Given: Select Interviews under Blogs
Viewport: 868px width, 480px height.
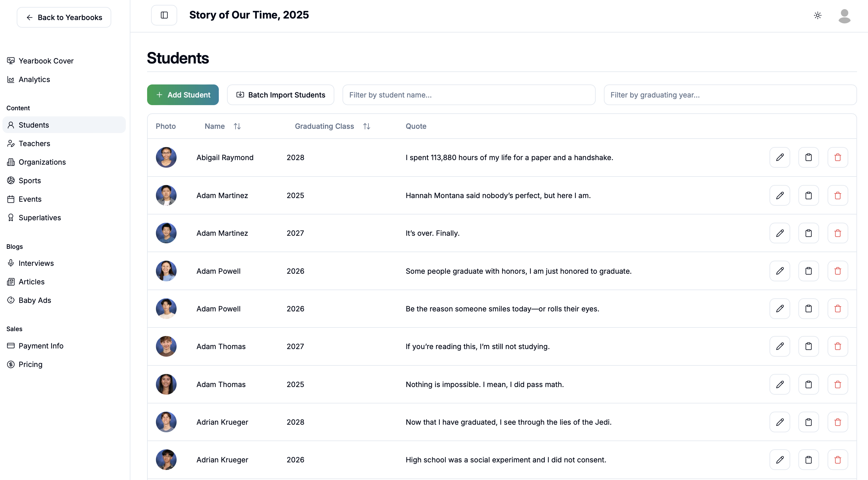Looking at the screenshot, I should (x=36, y=263).
